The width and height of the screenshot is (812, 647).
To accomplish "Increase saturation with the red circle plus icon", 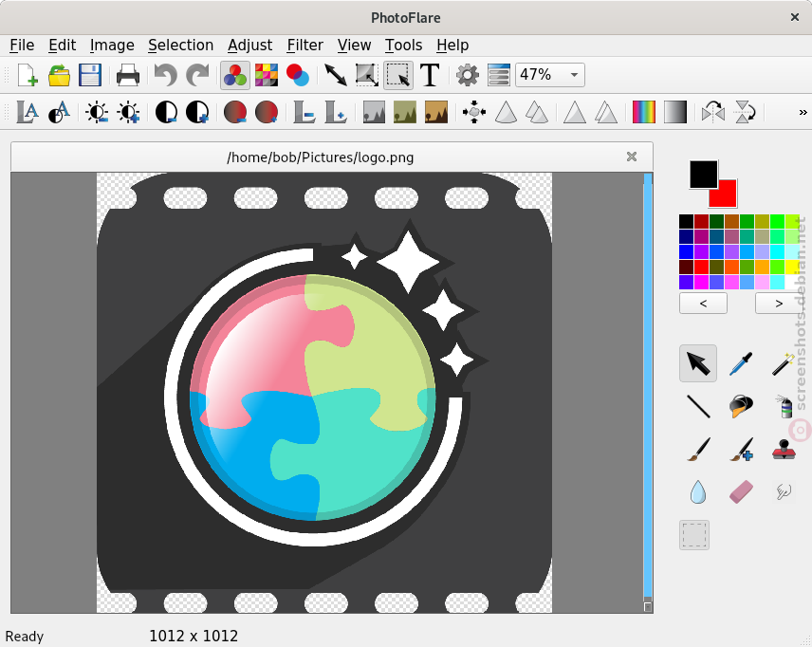I will pyautogui.click(x=267, y=112).
